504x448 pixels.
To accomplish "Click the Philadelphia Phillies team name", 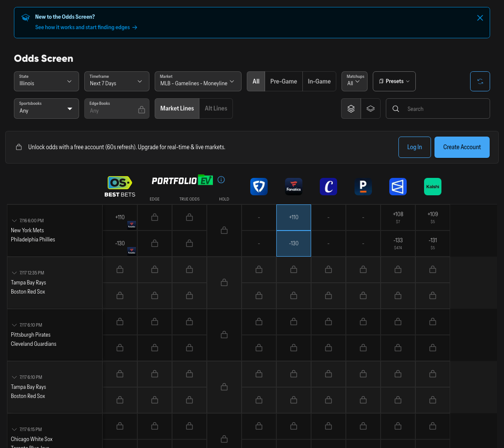I will coord(33,240).
